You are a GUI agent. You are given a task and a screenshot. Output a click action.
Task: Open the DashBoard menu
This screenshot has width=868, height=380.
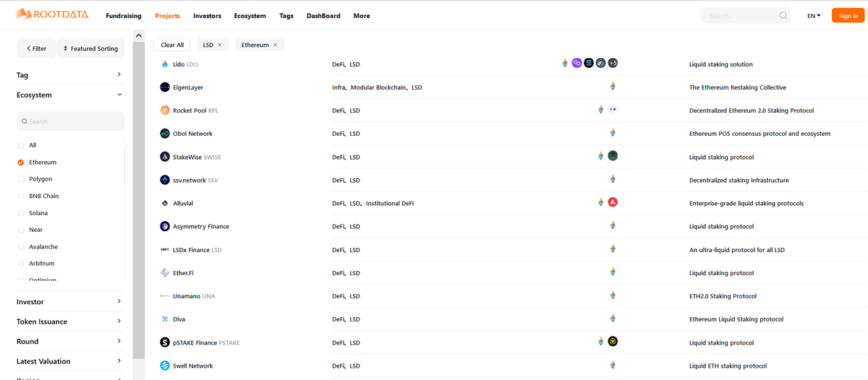point(323,16)
